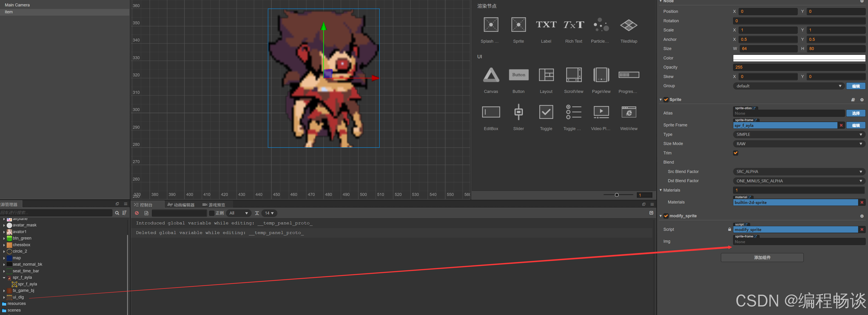Open the Size Mode RAW dropdown
Image resolution: width=868 pixels, height=315 pixels.
point(799,144)
